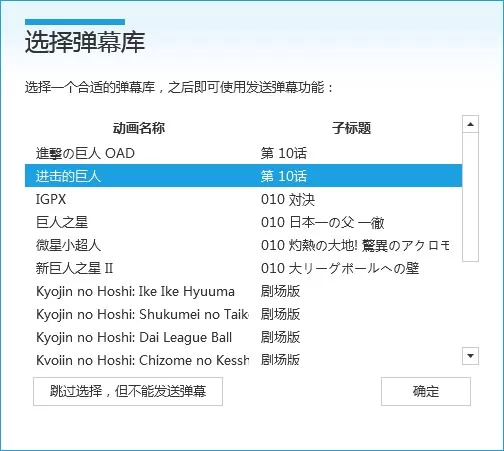This screenshot has height=451, width=504.
Task: Select the 新巨人之星 II row
Action: [243, 268]
